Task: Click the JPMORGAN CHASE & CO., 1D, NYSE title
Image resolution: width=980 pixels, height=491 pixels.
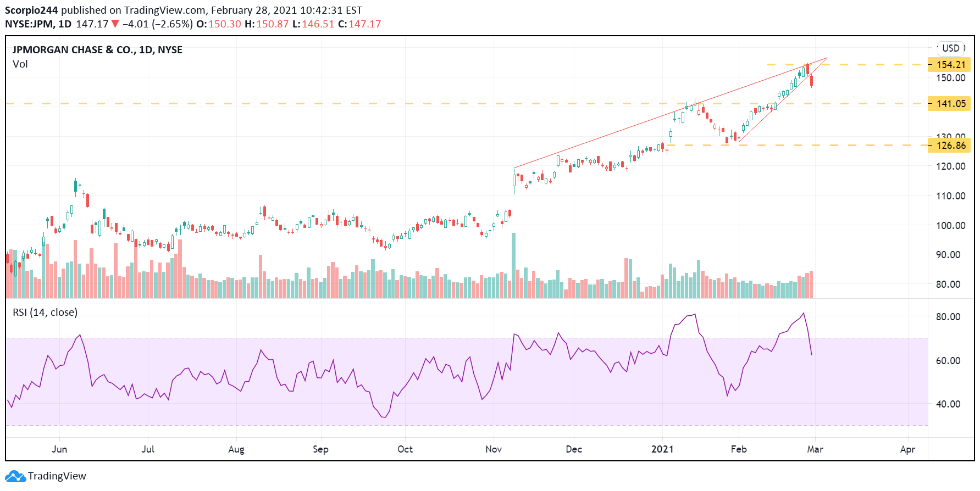Action: pyautogui.click(x=98, y=50)
